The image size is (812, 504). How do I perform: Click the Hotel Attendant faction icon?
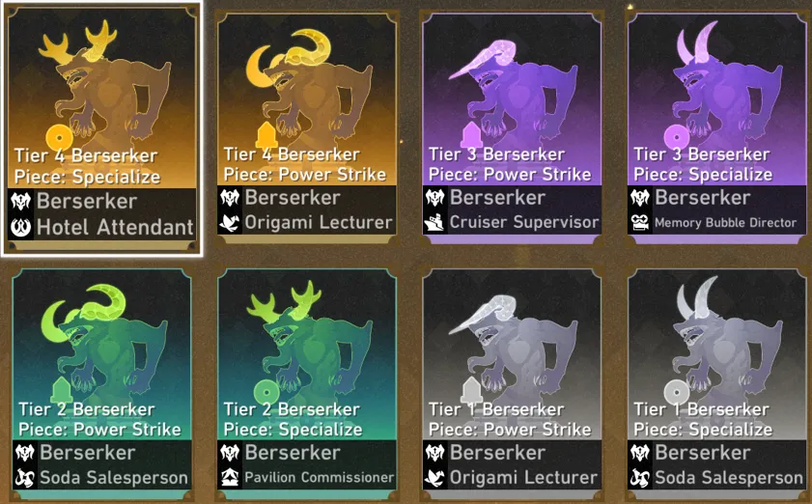click(20, 227)
